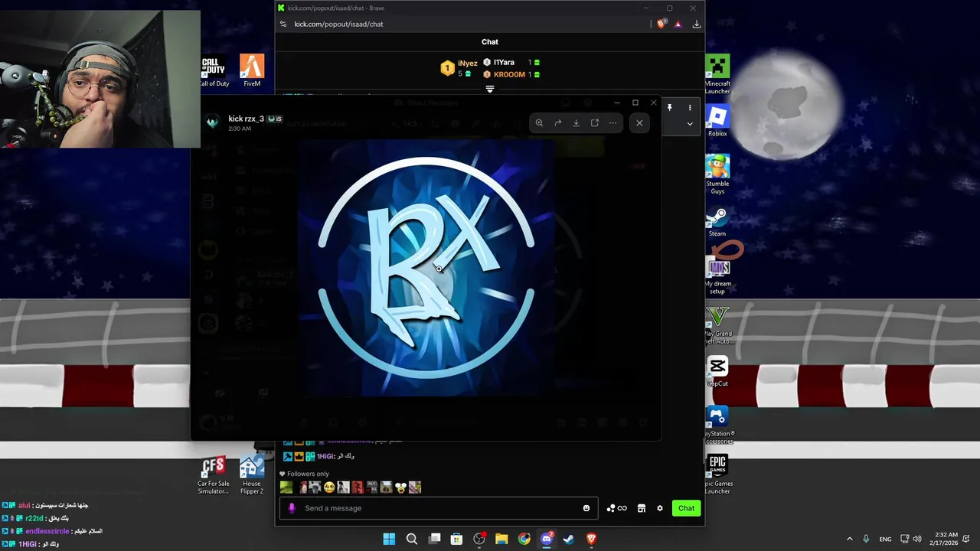Select the crying-face emote in emote row
The width and height of the screenshot is (980, 551).
[329, 487]
